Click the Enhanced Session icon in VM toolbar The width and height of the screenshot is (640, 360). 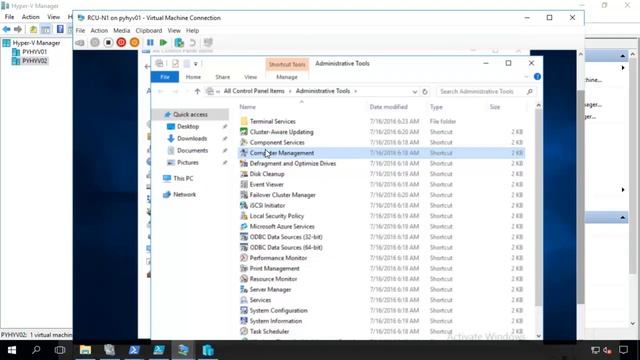[x=208, y=42]
